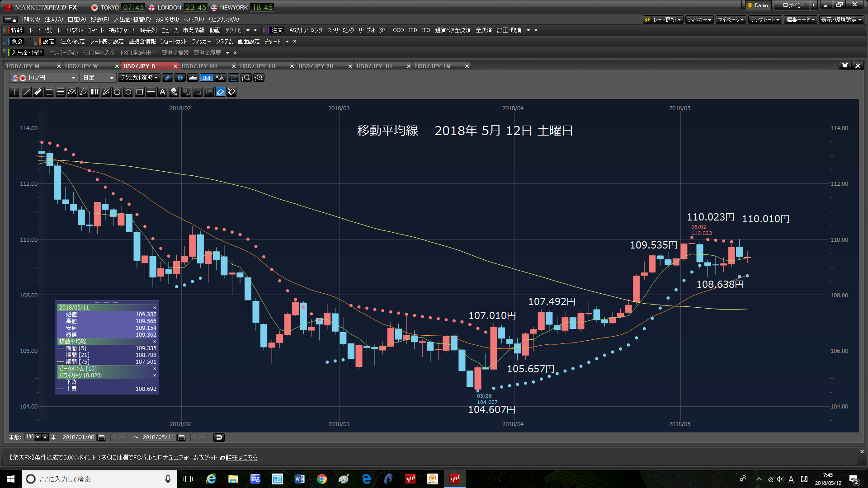The image size is (868, 488).
Task: Click the レート一覧 toolbar button
Action: point(41,30)
